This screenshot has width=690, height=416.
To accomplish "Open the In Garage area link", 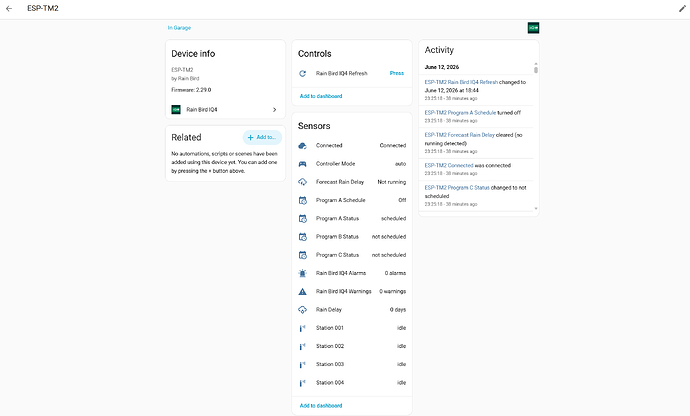I will 179,28.
